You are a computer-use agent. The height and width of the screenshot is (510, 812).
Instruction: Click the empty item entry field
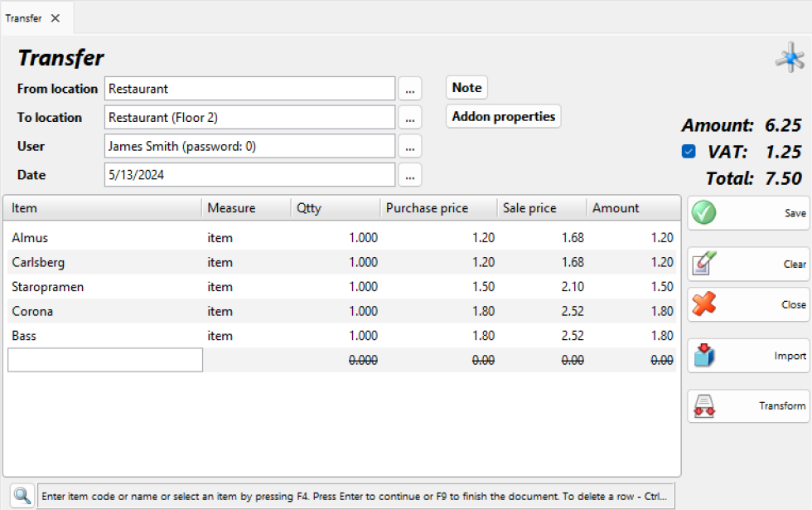(105, 360)
